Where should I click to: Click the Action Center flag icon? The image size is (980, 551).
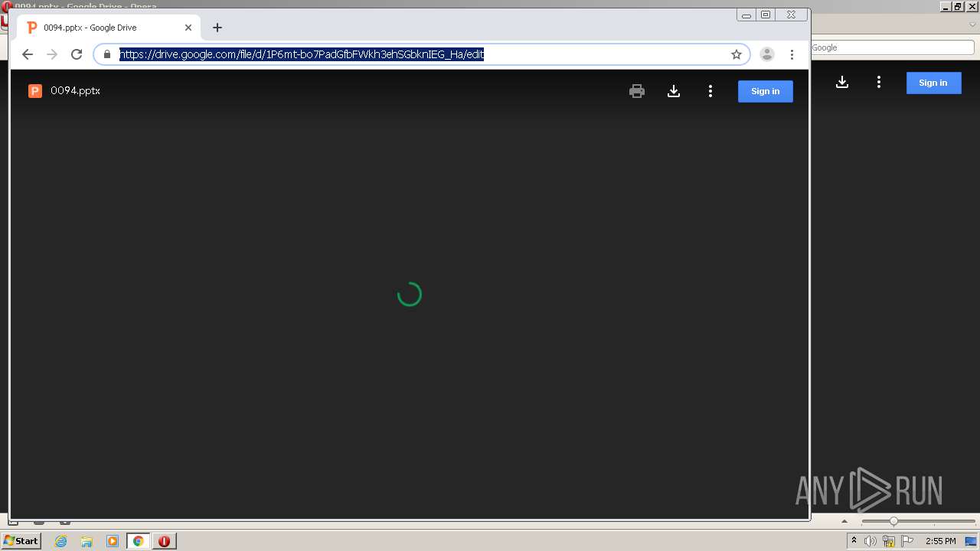point(908,541)
